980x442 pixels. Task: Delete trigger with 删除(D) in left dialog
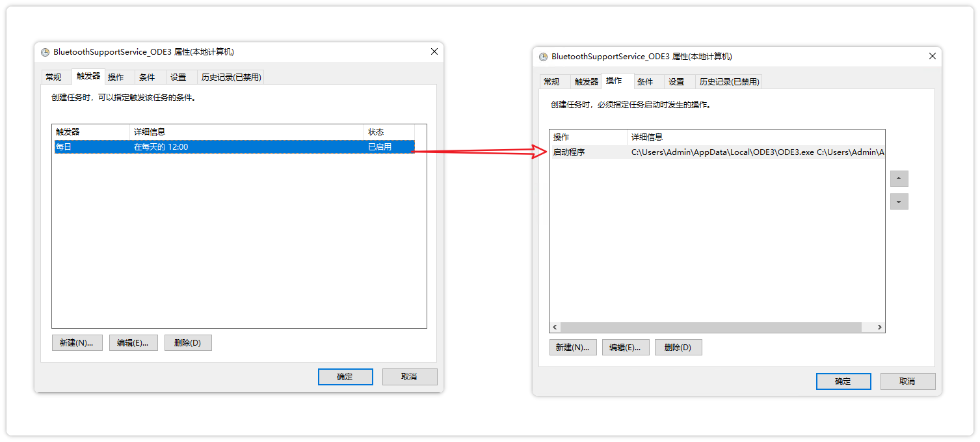pos(187,343)
